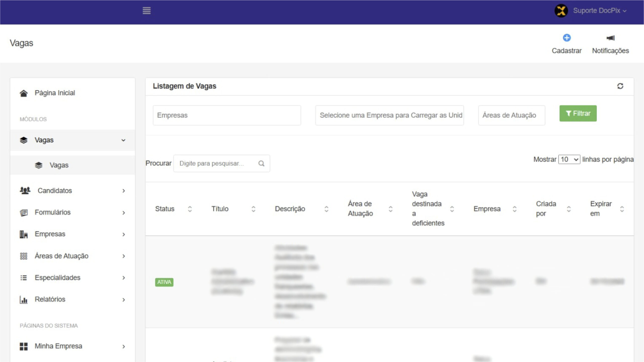Click the hamburger menu icon
The width and height of the screenshot is (644, 362).
tap(146, 11)
